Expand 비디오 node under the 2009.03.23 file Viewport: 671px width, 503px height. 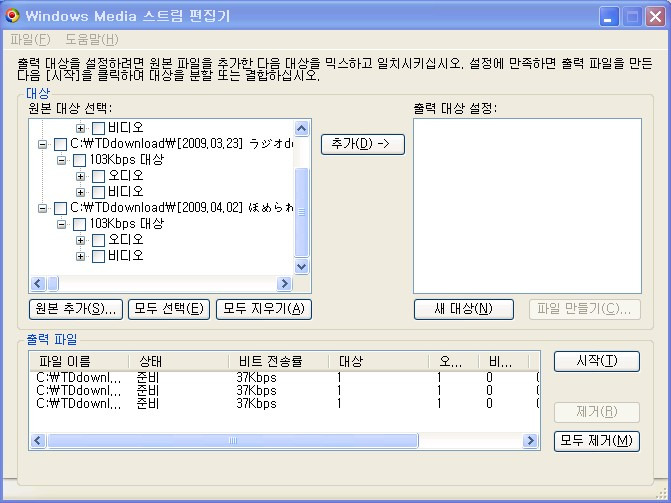click(x=80, y=192)
